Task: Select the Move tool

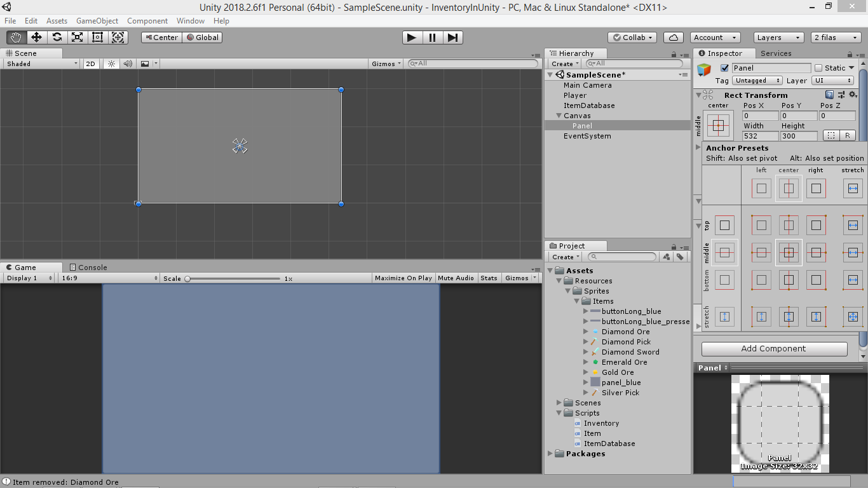Action: (x=36, y=37)
